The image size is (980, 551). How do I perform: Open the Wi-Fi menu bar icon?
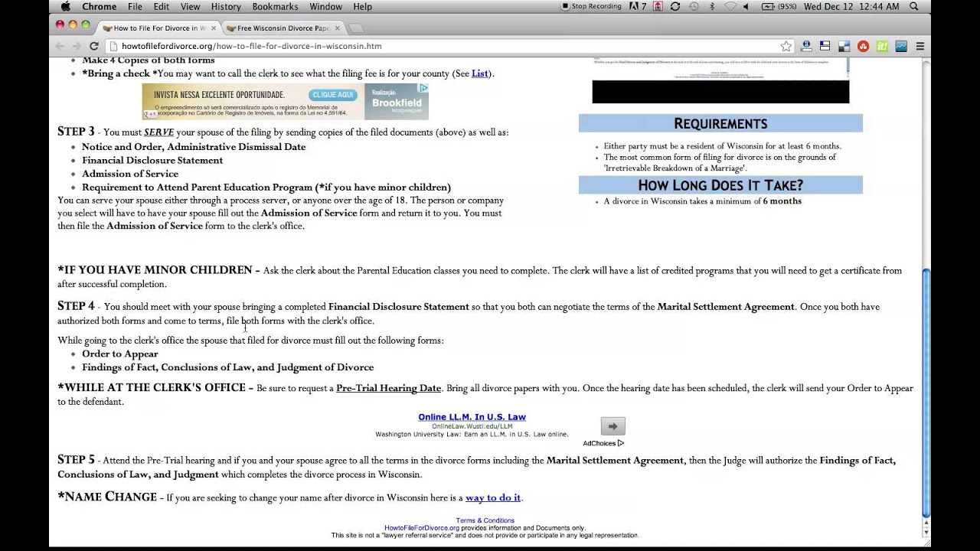(730, 6)
